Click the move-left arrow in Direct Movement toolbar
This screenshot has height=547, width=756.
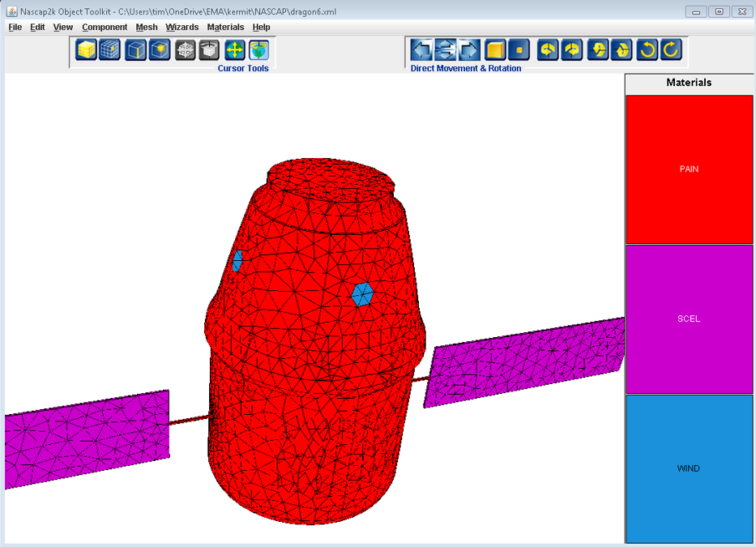point(421,50)
